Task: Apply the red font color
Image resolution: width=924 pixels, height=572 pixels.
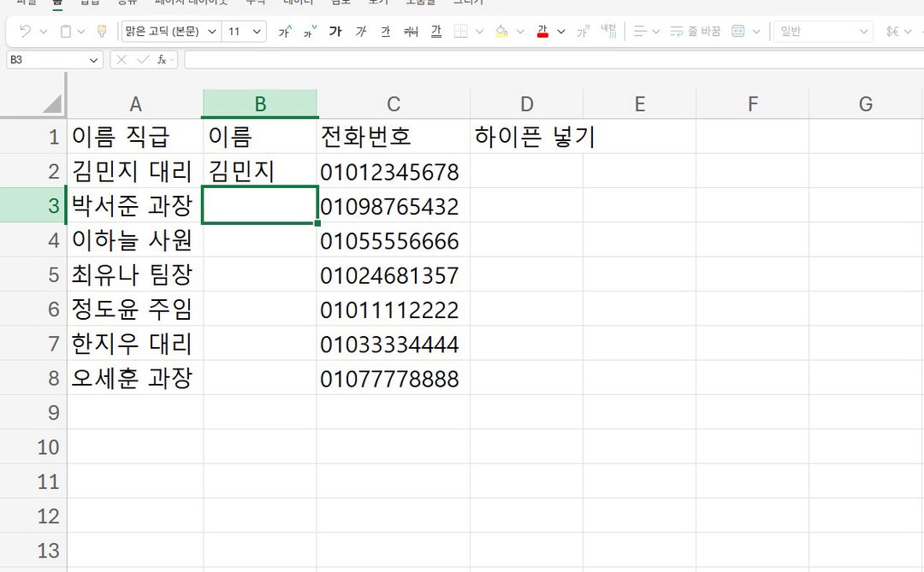Action: tap(542, 32)
